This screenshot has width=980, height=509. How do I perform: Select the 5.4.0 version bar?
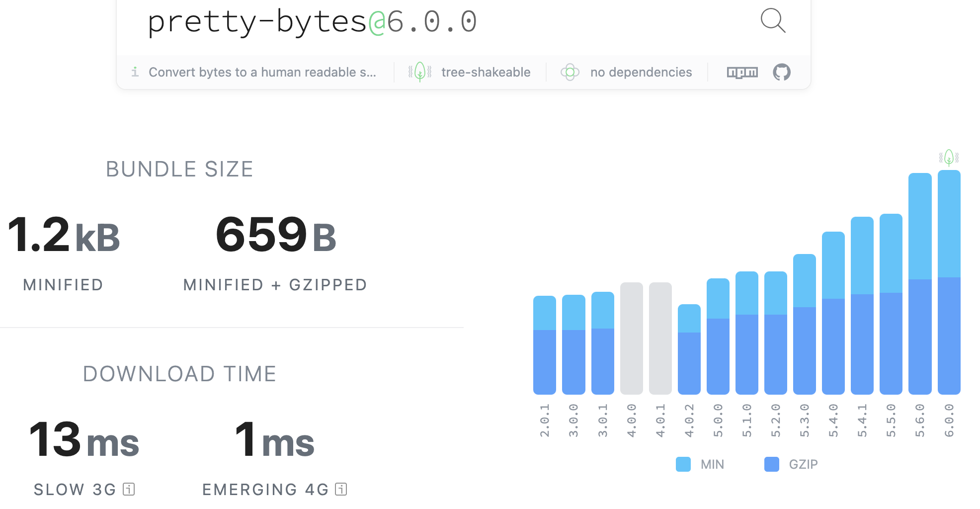click(833, 313)
